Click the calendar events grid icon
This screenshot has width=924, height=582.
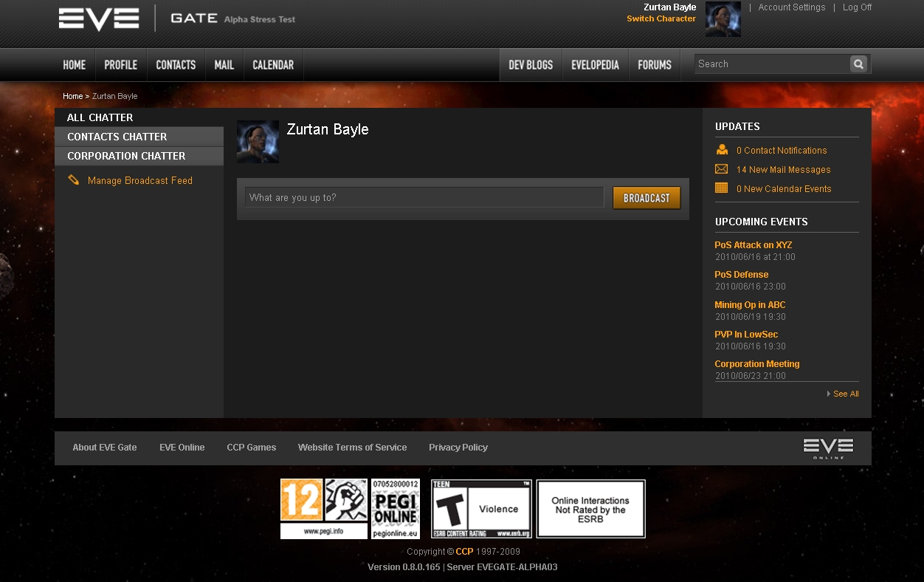(x=722, y=188)
